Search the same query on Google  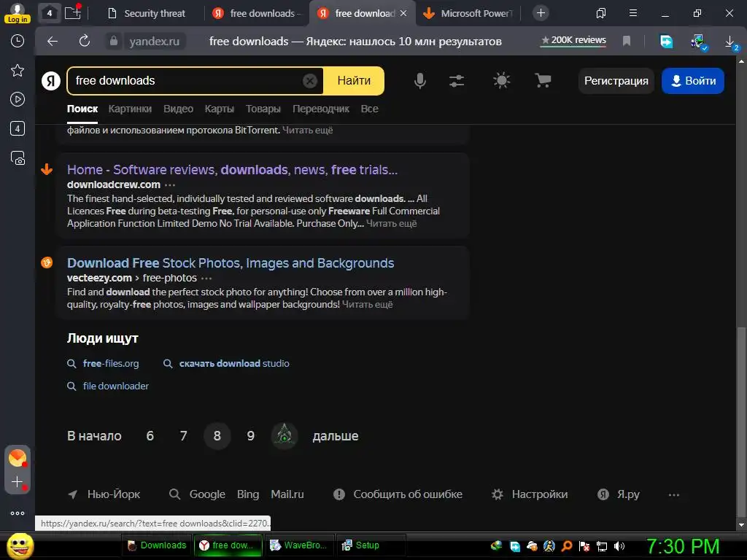pyautogui.click(x=206, y=494)
